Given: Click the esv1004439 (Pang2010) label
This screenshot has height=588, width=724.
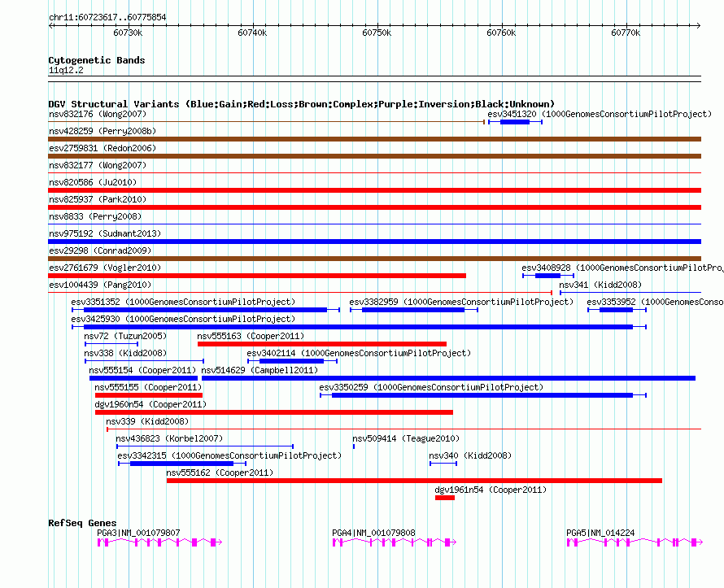Looking at the screenshot, I should [x=100, y=285].
